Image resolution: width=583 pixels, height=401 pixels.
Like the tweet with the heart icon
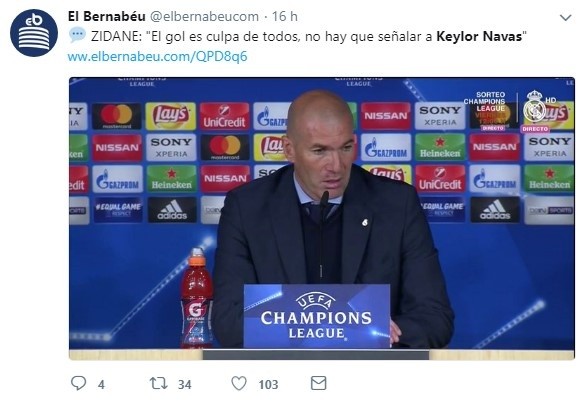coord(239,383)
